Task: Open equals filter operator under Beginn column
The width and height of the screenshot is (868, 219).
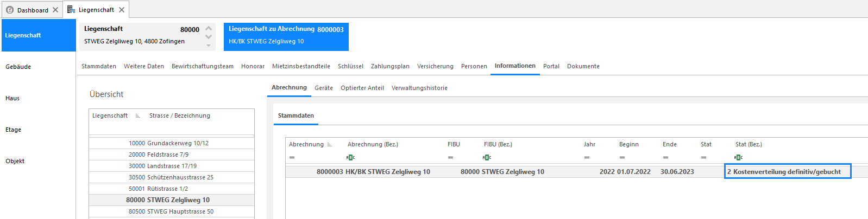Action: click(622, 158)
